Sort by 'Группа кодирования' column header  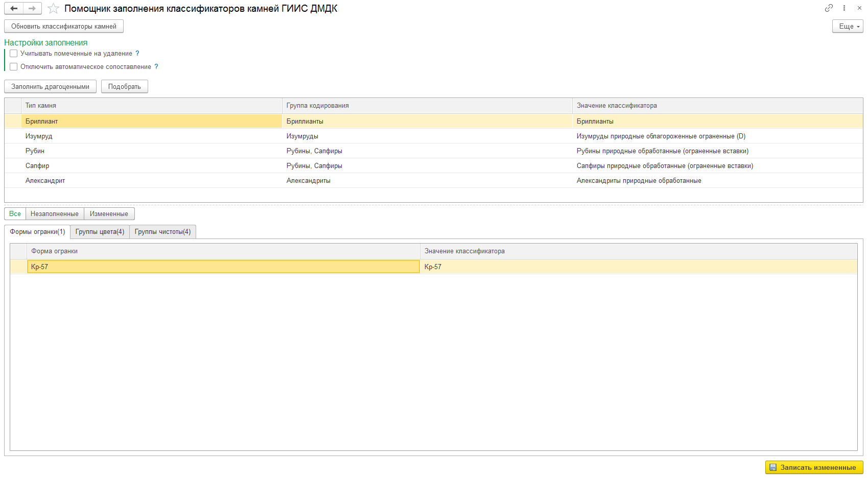[x=427, y=105]
